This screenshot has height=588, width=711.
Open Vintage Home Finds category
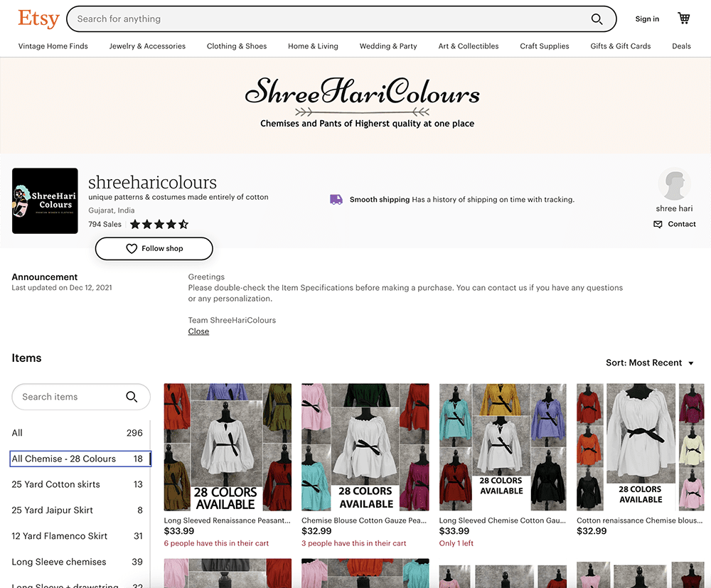[53, 46]
